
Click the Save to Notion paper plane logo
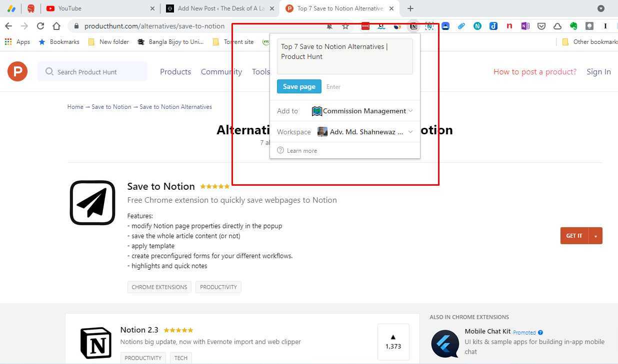[92, 203]
